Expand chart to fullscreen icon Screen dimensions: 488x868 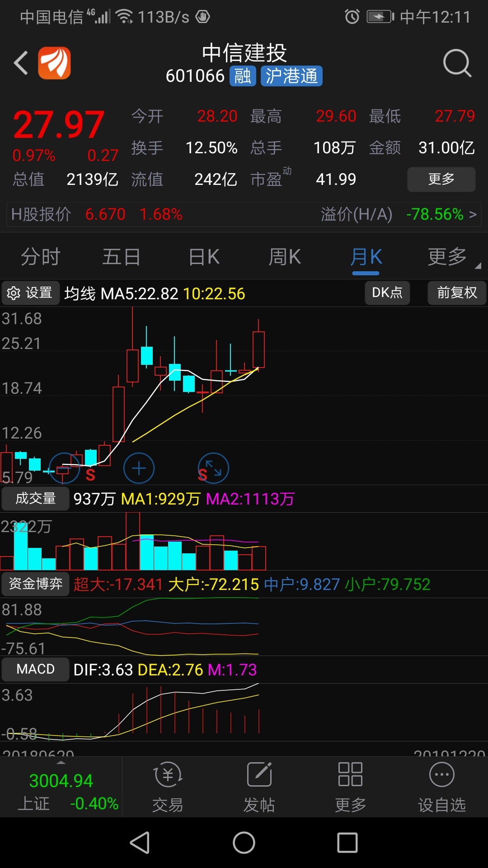point(213,468)
